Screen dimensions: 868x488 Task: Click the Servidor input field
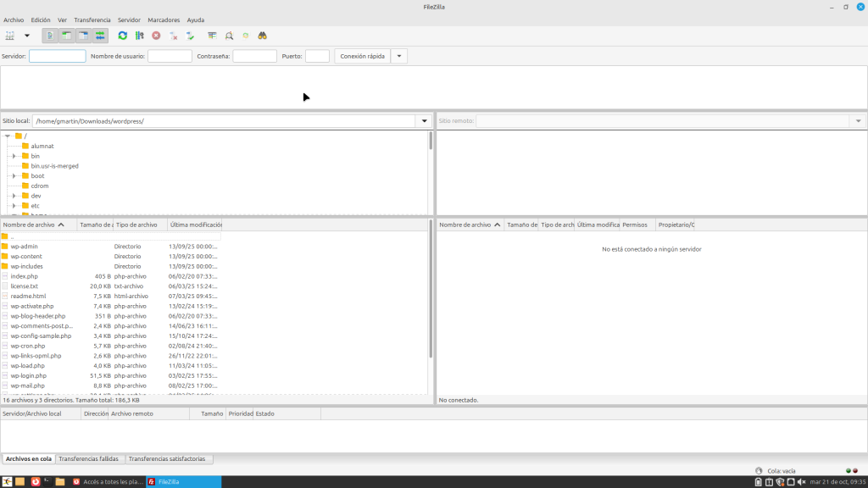point(58,56)
